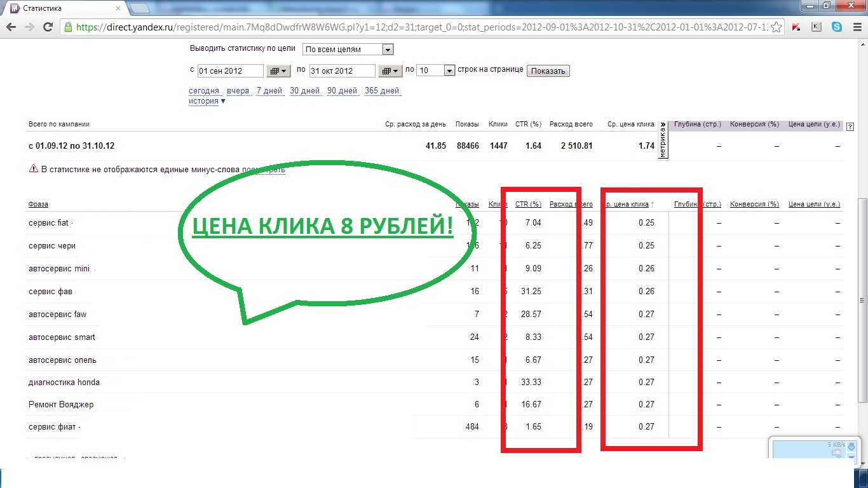Click the total spend 2 510.81
This screenshot has width=868, height=488.
[x=576, y=146]
